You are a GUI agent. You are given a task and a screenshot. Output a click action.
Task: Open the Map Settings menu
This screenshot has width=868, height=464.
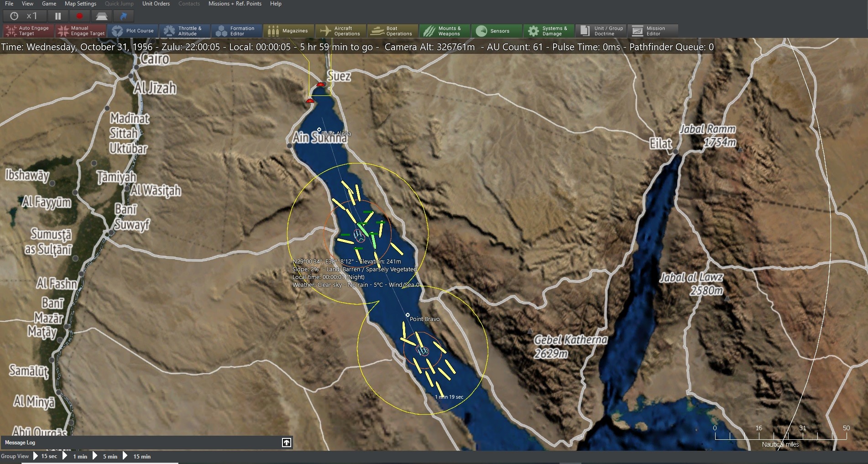pyautogui.click(x=80, y=4)
